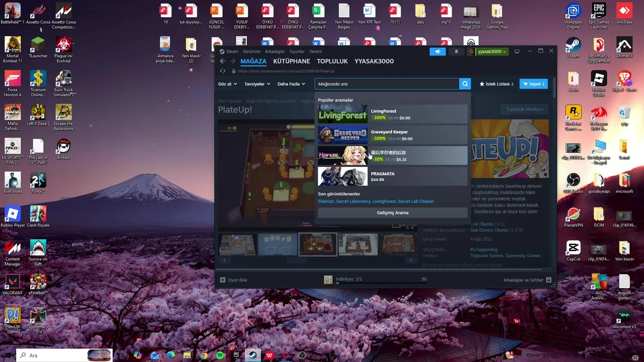The image size is (644, 362).
Task: Click the plus icon beside Oyun Ekle
Action: pos(223,280)
